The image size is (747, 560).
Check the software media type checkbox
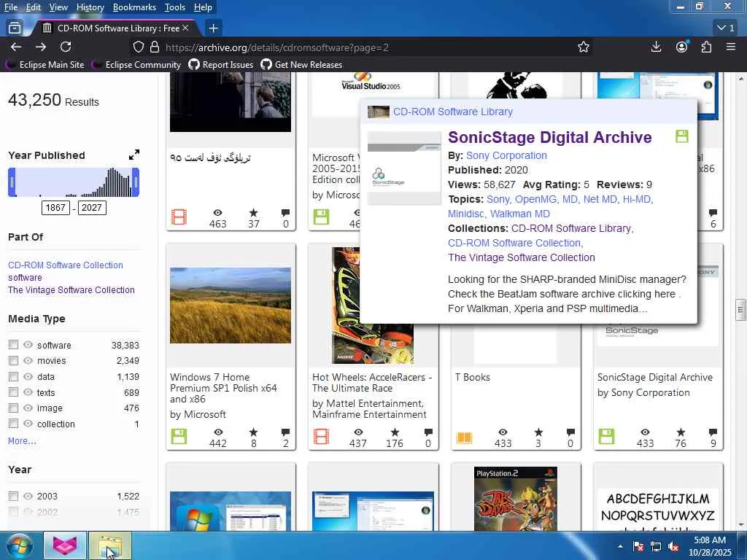point(13,345)
